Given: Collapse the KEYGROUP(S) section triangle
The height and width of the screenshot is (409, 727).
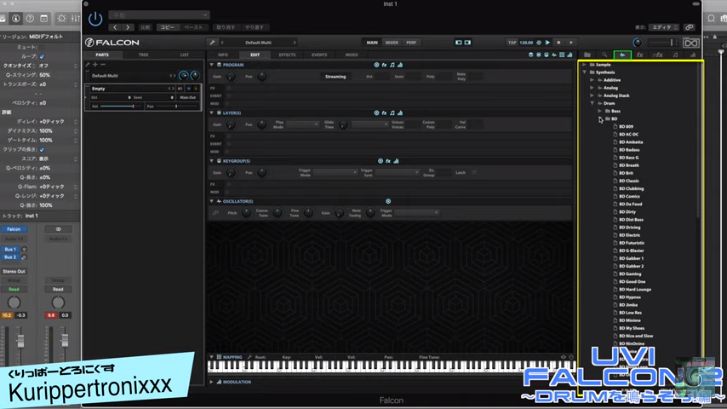Looking at the screenshot, I should [x=212, y=161].
